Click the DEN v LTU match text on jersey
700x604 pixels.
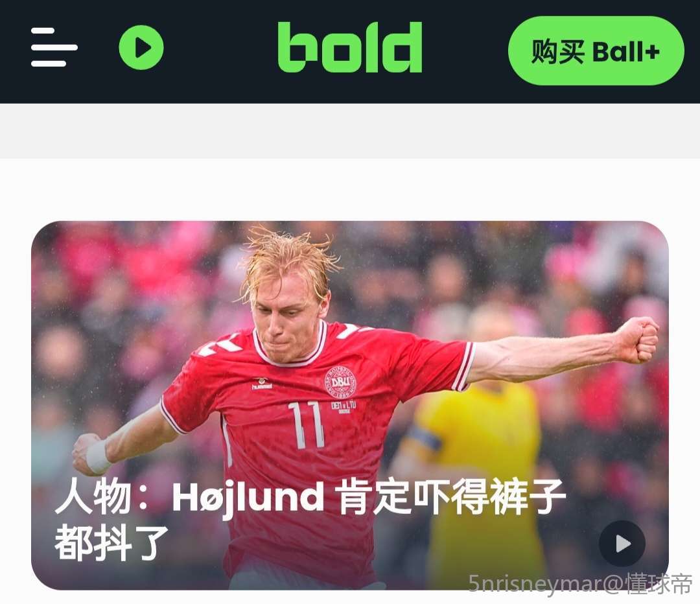344,406
